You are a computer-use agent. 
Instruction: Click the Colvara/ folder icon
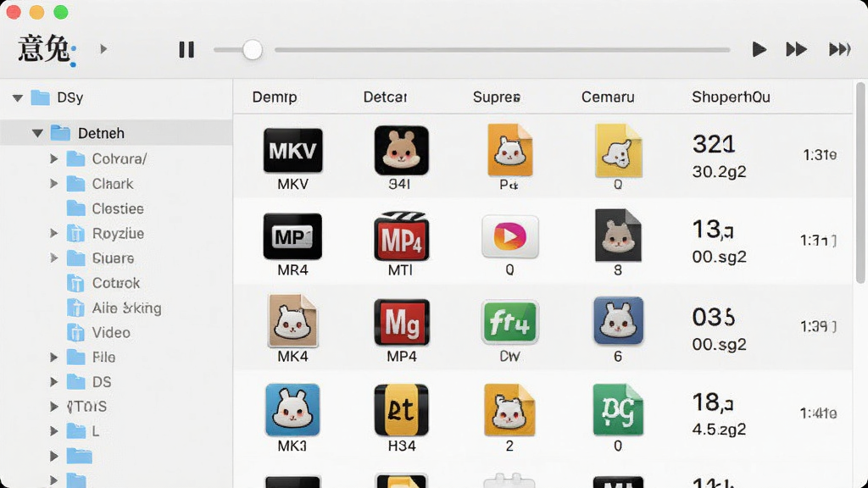pos(75,158)
